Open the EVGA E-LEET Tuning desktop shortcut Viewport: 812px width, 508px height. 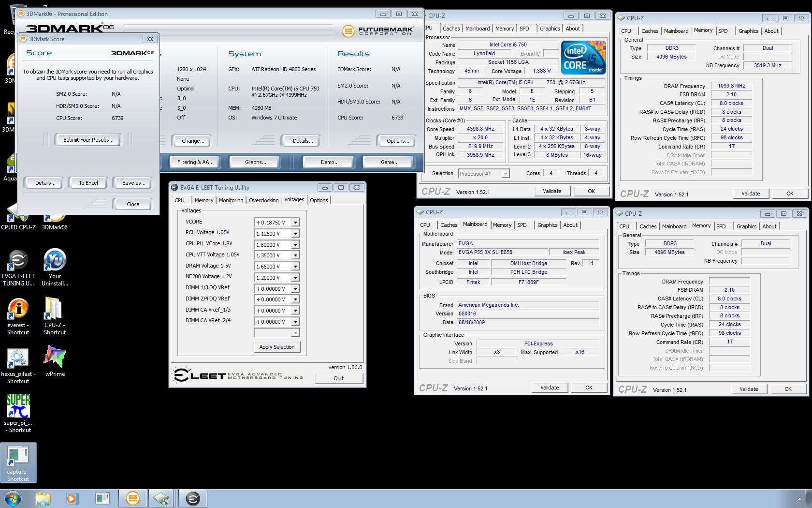click(x=18, y=267)
